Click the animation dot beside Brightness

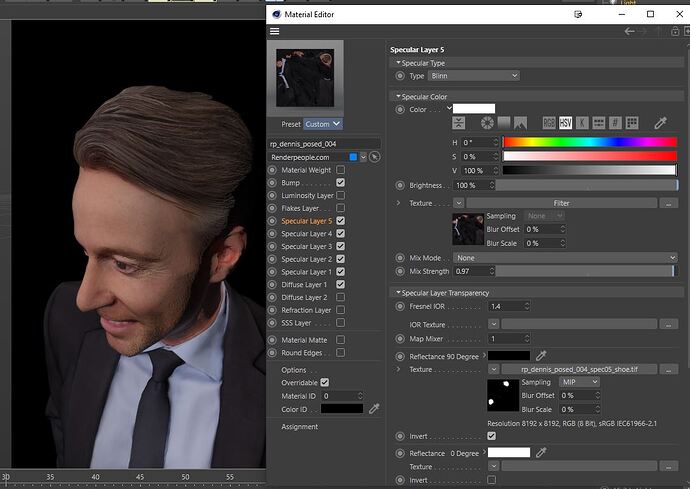click(x=400, y=185)
